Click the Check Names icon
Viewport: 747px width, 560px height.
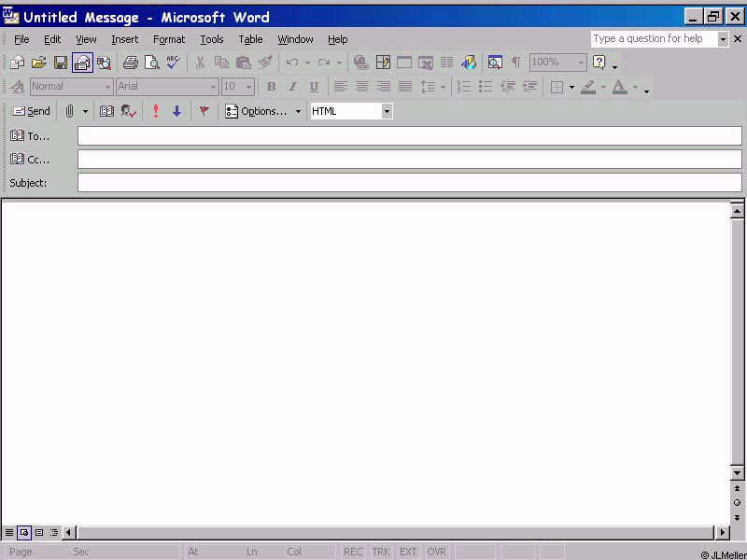(x=129, y=111)
